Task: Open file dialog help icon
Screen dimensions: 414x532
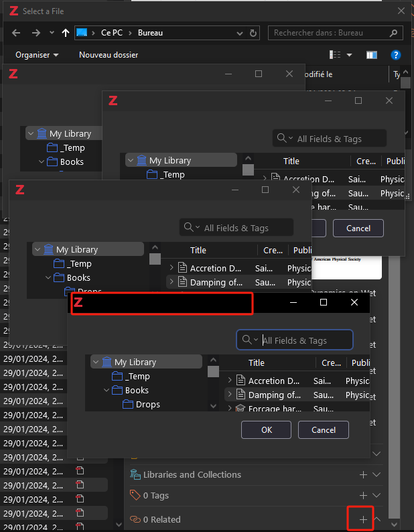Action: point(396,55)
